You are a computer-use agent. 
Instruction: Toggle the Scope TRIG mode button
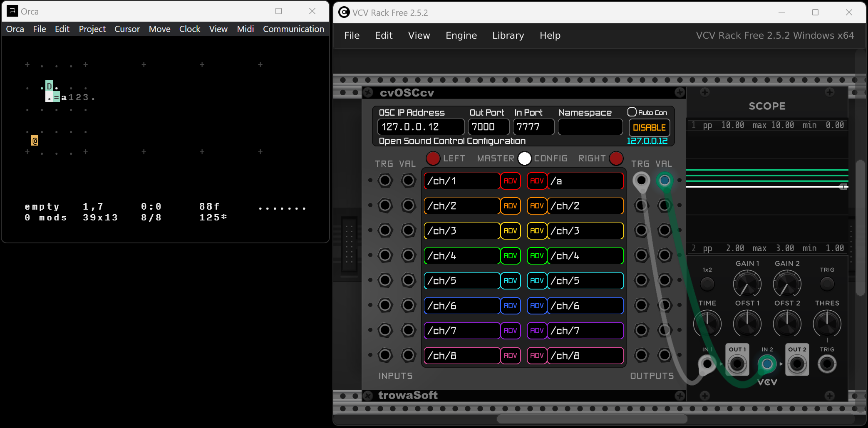pyautogui.click(x=827, y=284)
